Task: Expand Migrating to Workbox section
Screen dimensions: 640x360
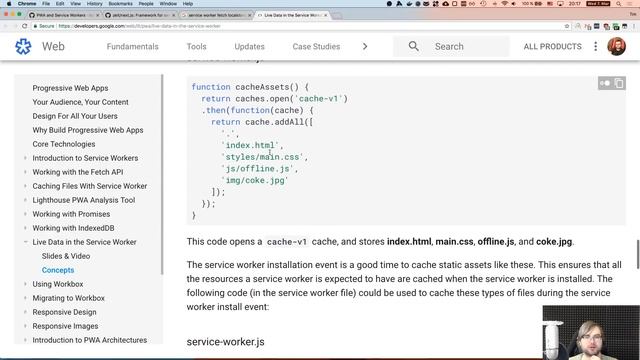Action: click(25, 298)
